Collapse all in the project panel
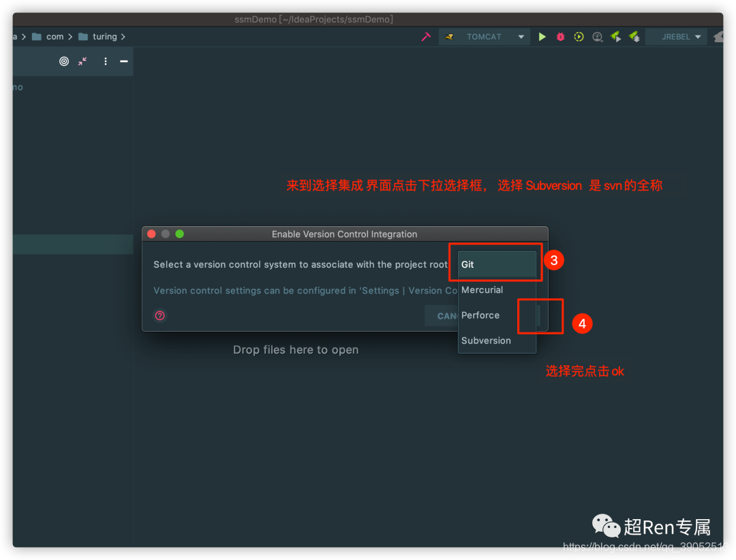 click(82, 61)
